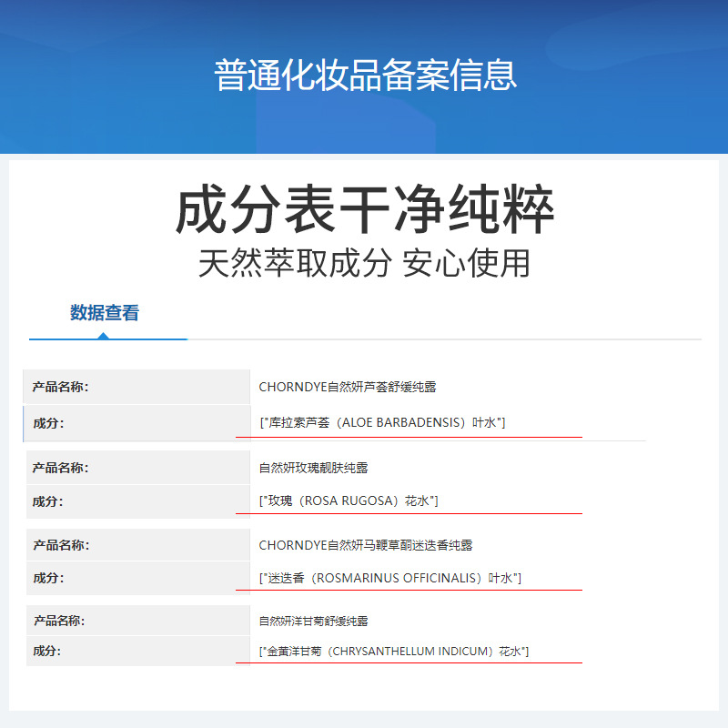This screenshot has height=728, width=728.
Task: Select the 普通化妆品备案信息 banner title
Action: point(365,76)
